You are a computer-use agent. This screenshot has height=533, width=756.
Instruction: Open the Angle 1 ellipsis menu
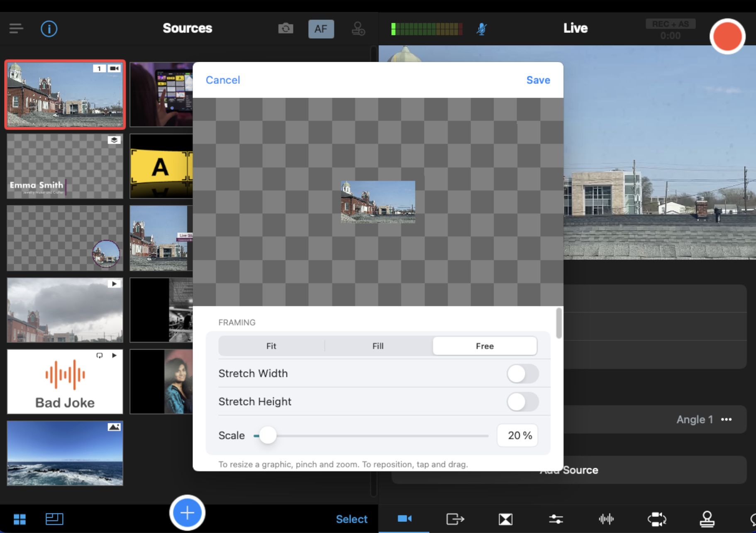(726, 420)
